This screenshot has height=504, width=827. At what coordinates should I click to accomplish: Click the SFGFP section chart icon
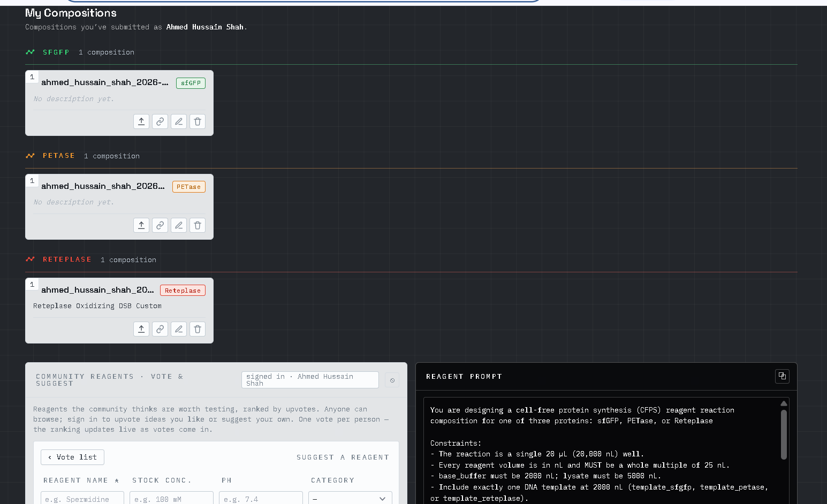pos(30,52)
